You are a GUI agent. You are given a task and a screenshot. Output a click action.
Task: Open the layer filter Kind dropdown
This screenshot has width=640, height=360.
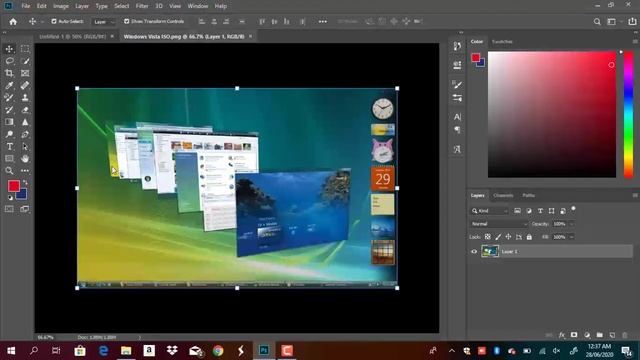490,211
